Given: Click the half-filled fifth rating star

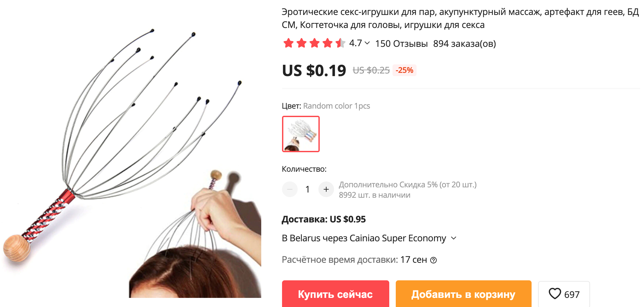Looking at the screenshot, I should pos(341,43).
